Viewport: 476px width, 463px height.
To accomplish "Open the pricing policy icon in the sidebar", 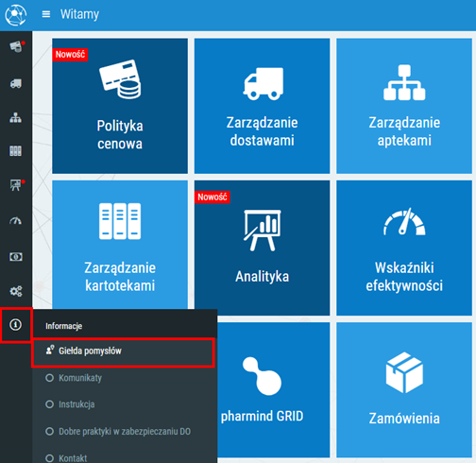I will click(16, 47).
